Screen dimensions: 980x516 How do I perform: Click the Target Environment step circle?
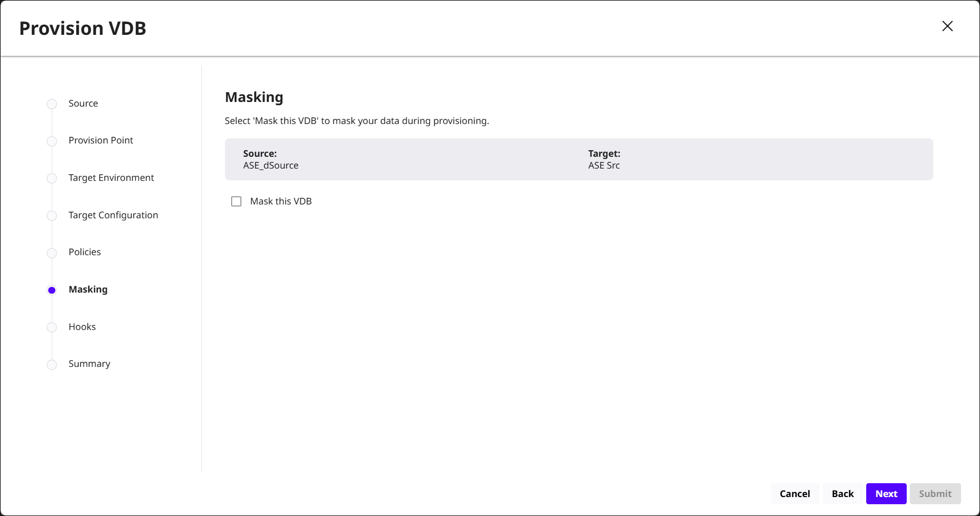(52, 178)
